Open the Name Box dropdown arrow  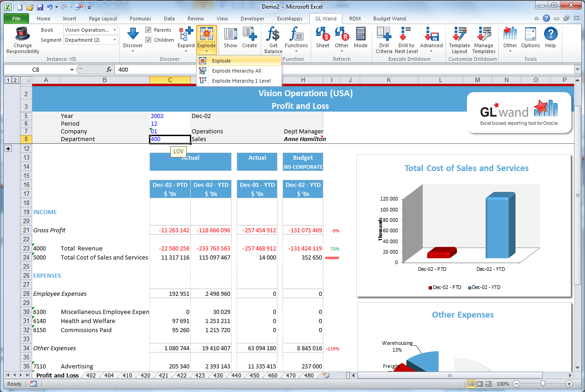click(72, 70)
